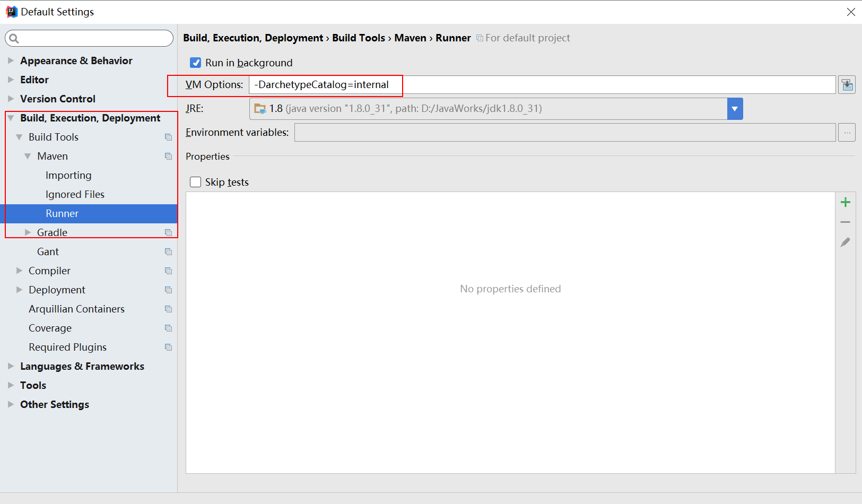This screenshot has height=504, width=862.
Task: Click the project-level icon beside Build Tools
Action: [168, 137]
